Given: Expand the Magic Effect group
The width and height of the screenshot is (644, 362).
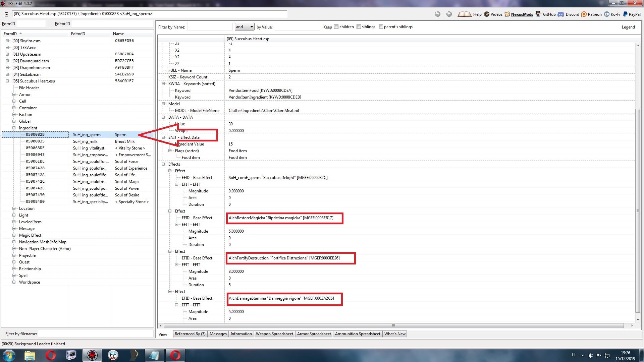Looking at the screenshot, I should 14,235.
